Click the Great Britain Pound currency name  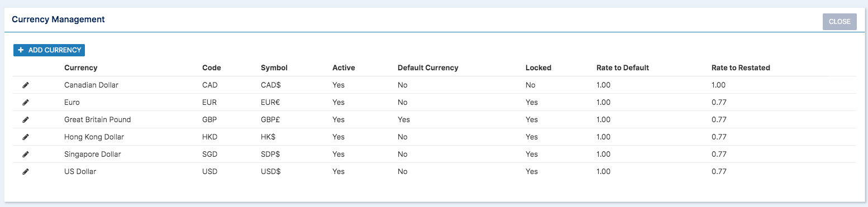pyautogui.click(x=98, y=119)
